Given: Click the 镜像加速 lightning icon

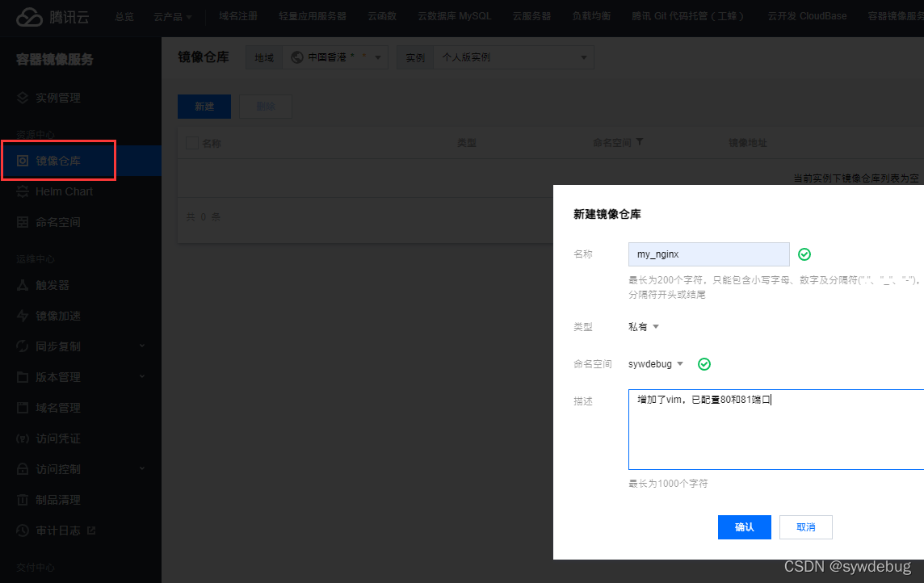Looking at the screenshot, I should point(23,316).
